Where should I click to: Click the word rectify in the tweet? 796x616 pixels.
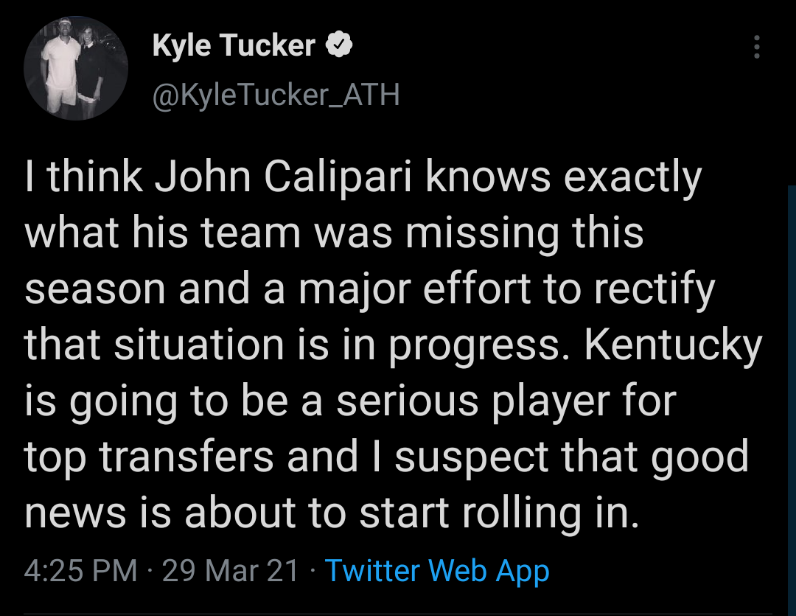coord(658,290)
